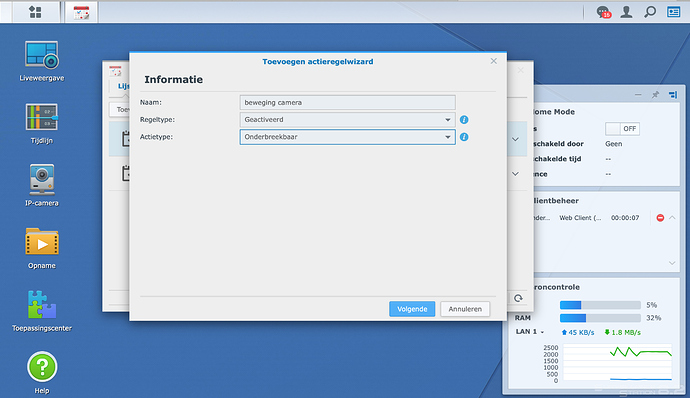Open the Action Rule taskbar icon

[x=81, y=12]
